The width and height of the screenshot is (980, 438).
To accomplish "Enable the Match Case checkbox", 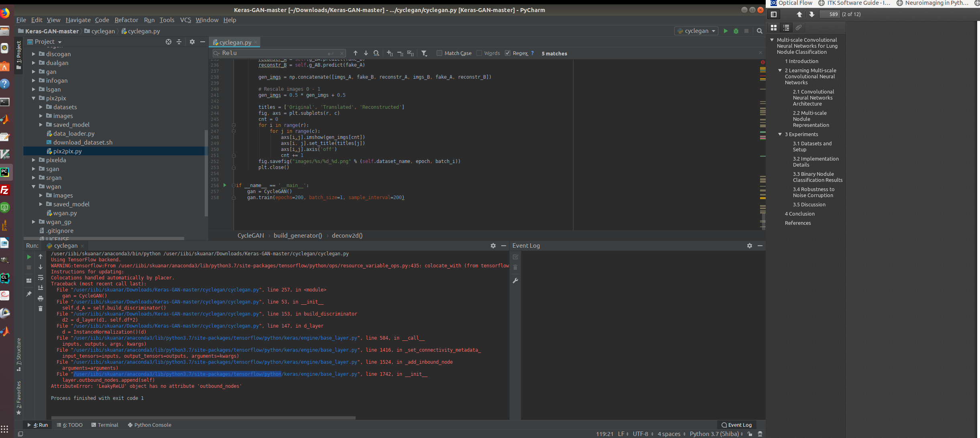I will click(x=440, y=53).
